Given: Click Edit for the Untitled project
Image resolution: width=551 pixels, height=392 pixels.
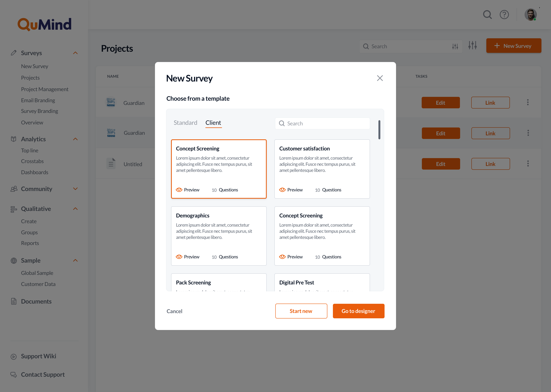Looking at the screenshot, I should click(441, 164).
